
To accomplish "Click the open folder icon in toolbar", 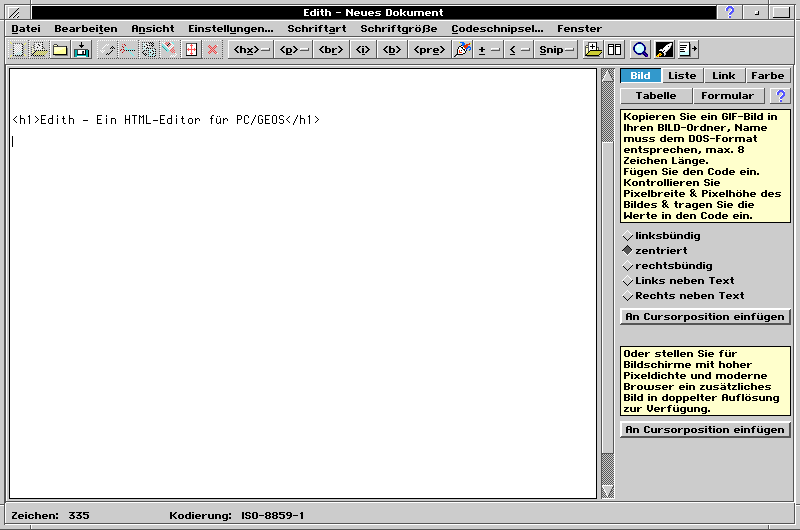I will tap(60, 49).
